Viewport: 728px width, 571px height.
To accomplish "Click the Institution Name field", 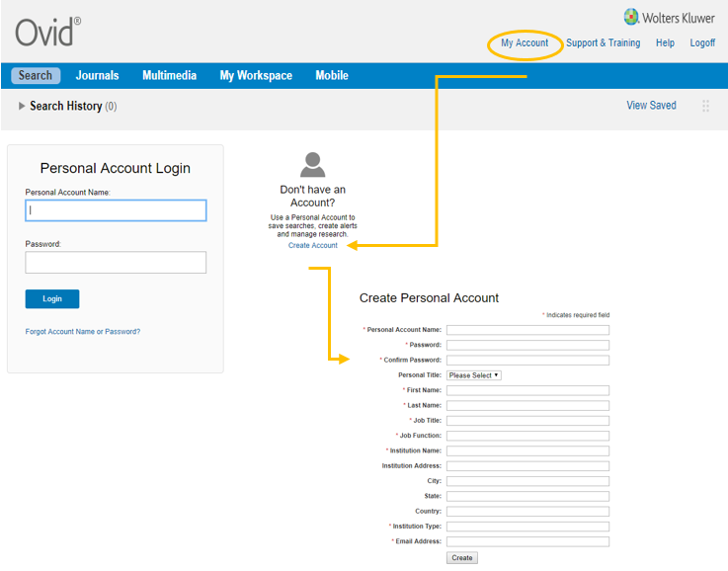I will pos(527,450).
